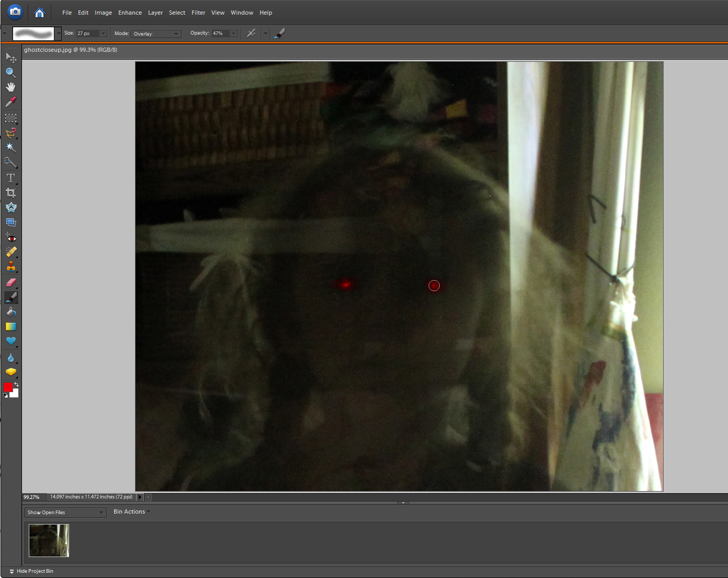Select the Move tool
This screenshot has width=728, height=578.
coord(12,58)
